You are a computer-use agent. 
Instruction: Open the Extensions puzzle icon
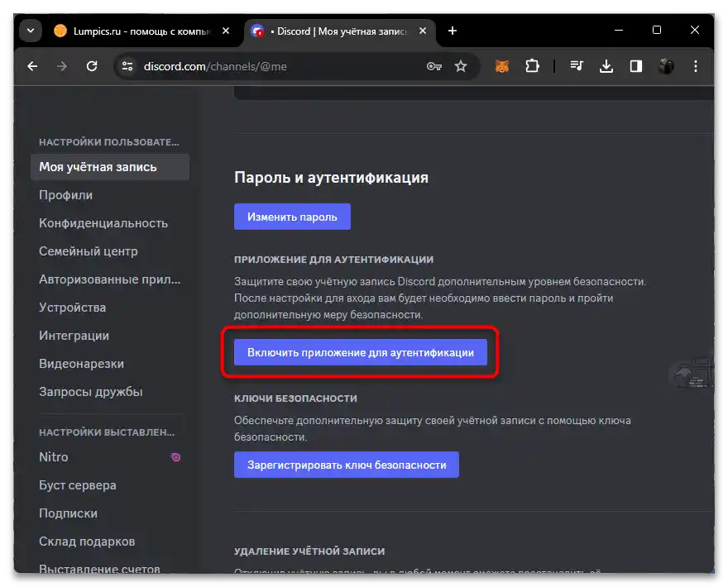(532, 66)
